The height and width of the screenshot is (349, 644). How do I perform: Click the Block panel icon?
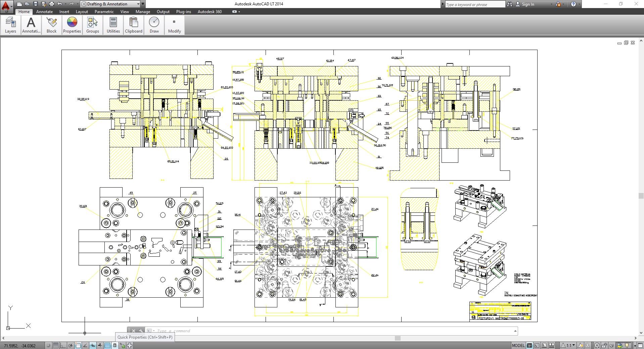(51, 25)
